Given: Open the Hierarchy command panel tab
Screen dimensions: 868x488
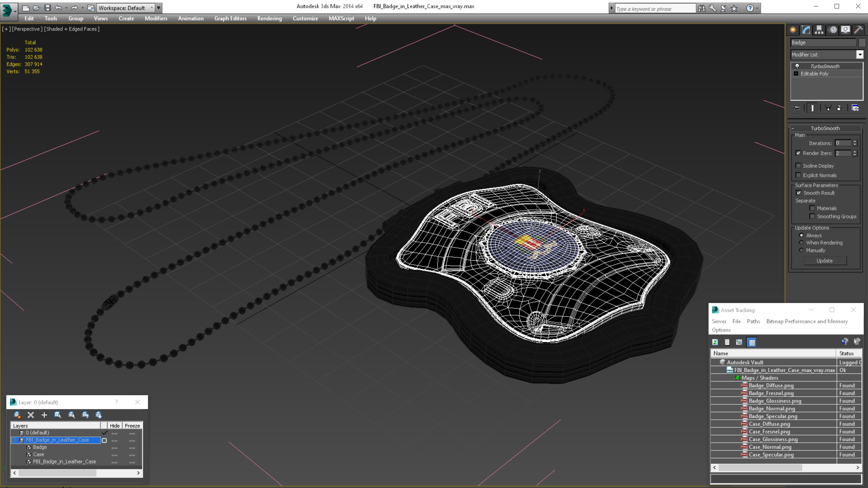Looking at the screenshot, I should [x=819, y=30].
